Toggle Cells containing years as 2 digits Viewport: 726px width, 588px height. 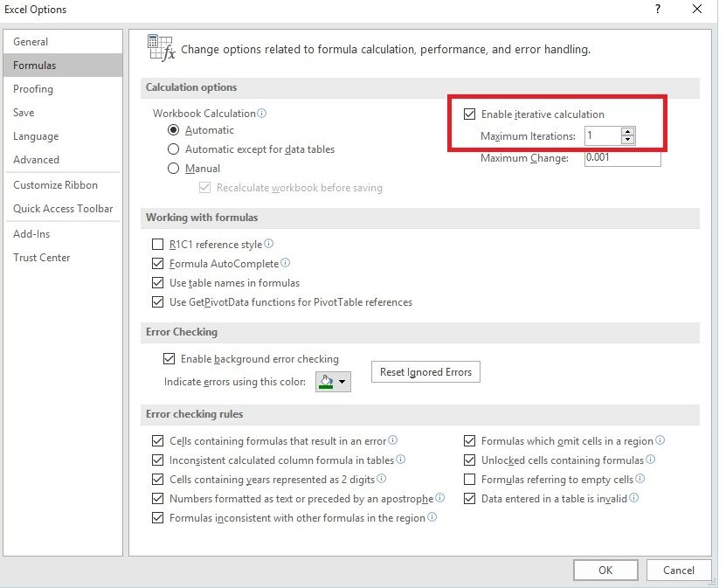(158, 479)
